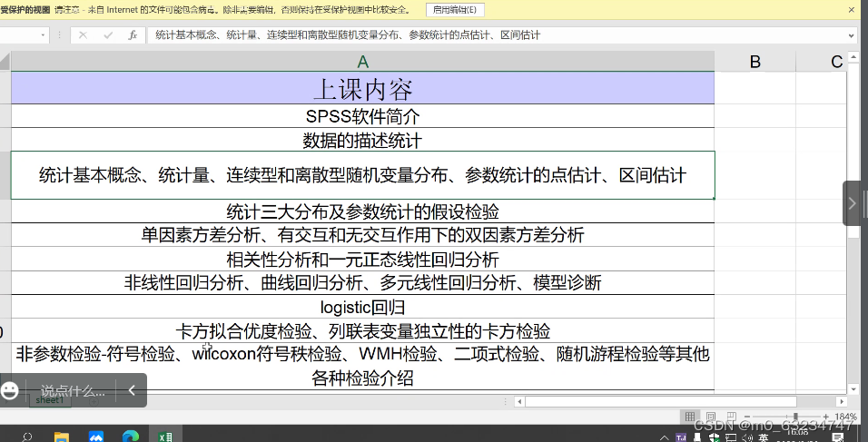Image resolution: width=868 pixels, height=442 pixels.
Task: Open the sheet1 worksheet tab
Action: point(50,400)
